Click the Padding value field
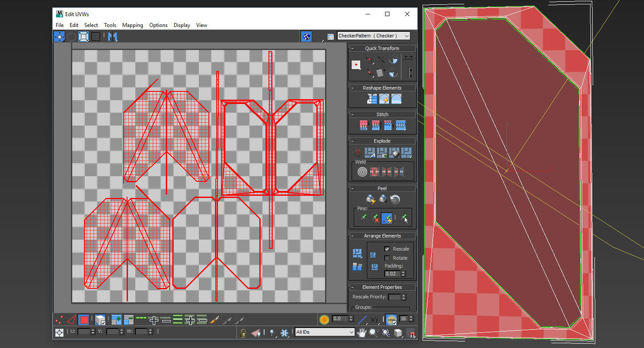The image size is (644, 348). click(392, 274)
